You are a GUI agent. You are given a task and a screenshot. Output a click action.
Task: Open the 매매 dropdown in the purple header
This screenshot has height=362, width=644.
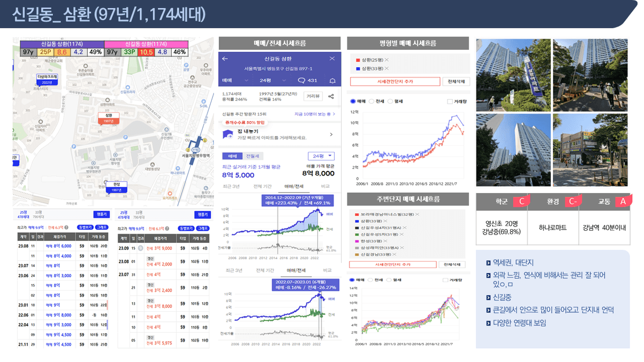click(236, 80)
